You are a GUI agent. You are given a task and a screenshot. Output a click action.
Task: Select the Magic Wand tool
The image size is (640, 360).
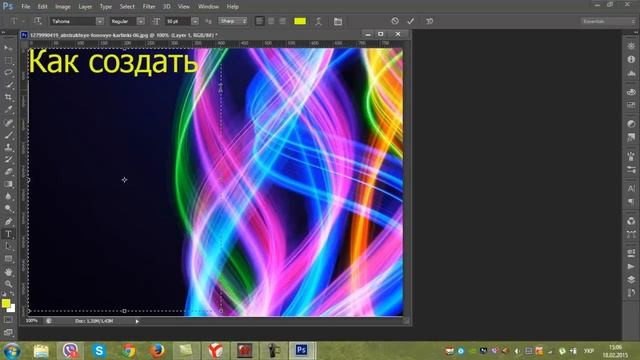[x=8, y=85]
